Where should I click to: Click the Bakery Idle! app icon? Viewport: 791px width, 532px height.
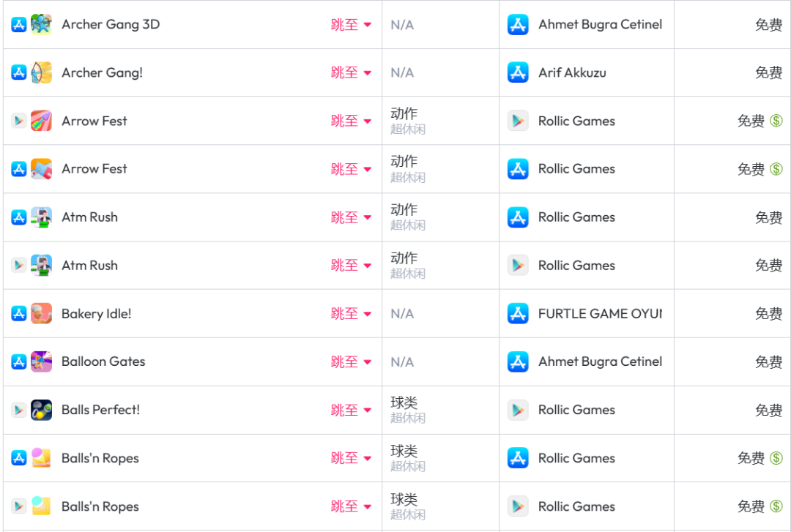pyautogui.click(x=41, y=313)
